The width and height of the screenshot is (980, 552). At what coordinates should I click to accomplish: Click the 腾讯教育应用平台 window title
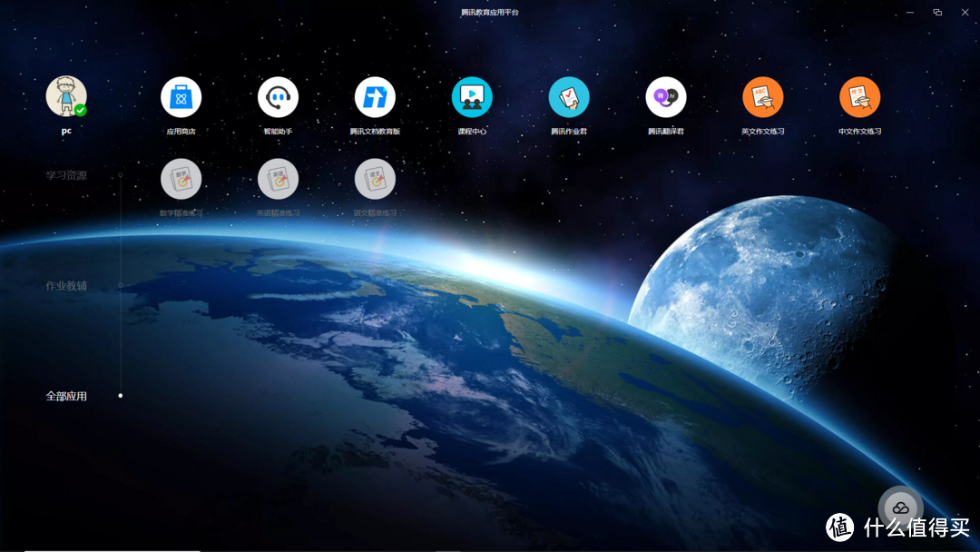pyautogui.click(x=490, y=12)
